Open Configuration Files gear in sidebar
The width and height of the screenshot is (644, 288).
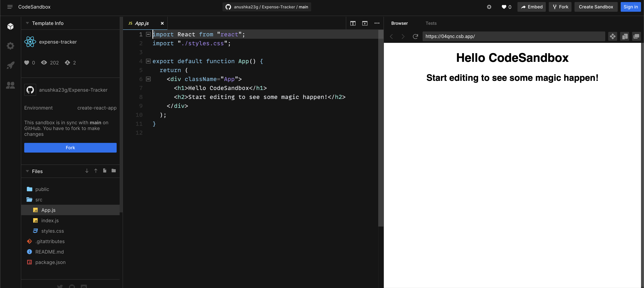[x=10, y=46]
